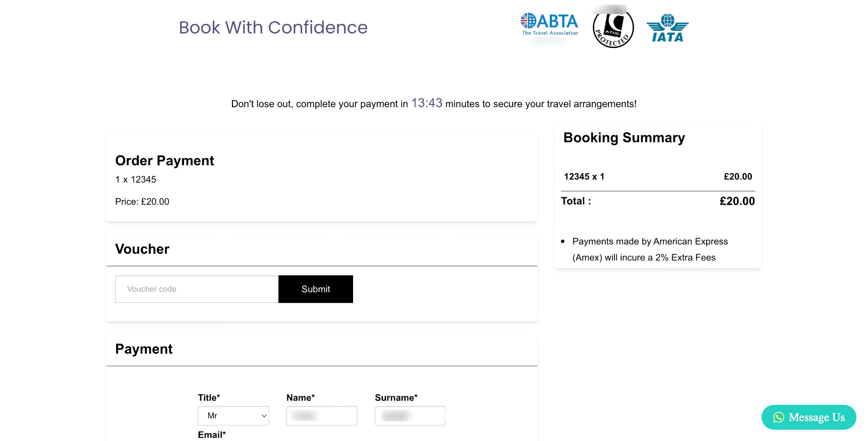The height and width of the screenshot is (441, 868).
Task: Click the £20.00 total in Booking Summary
Action: [737, 201]
